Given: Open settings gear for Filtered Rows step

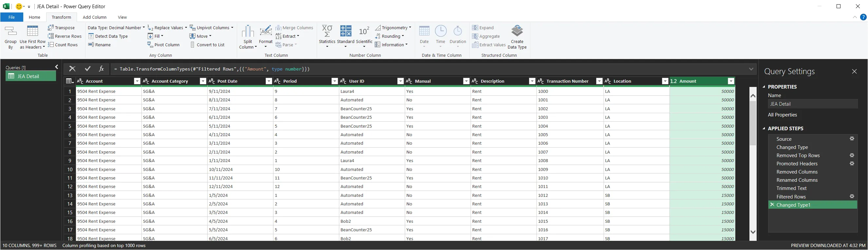Looking at the screenshot, I should [852, 196].
